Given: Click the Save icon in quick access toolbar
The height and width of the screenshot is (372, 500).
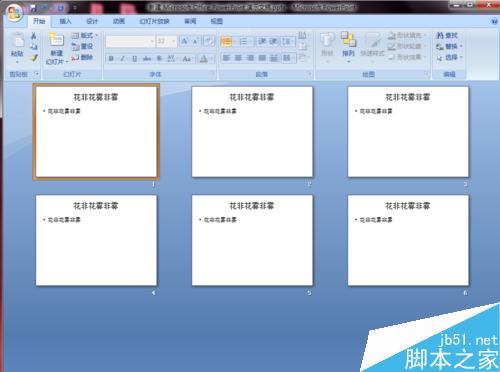Looking at the screenshot, I should click(33, 7).
